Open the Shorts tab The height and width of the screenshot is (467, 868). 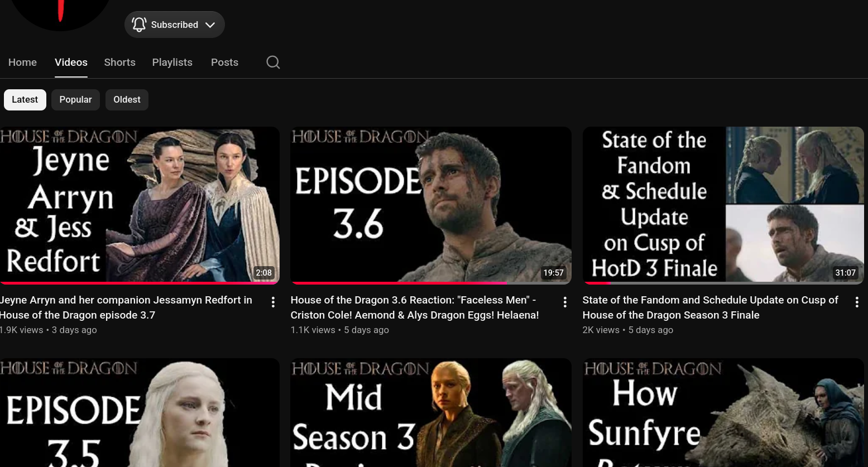coord(119,62)
